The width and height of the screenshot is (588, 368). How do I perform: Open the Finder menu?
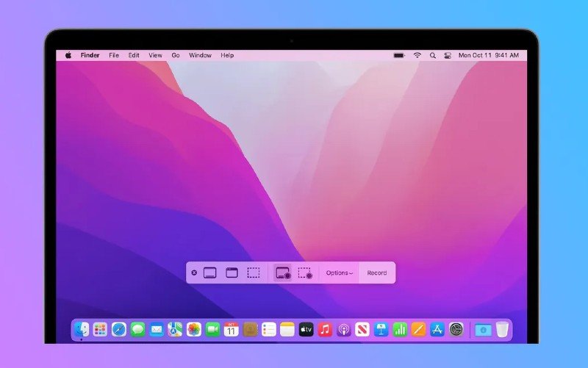pos(90,55)
